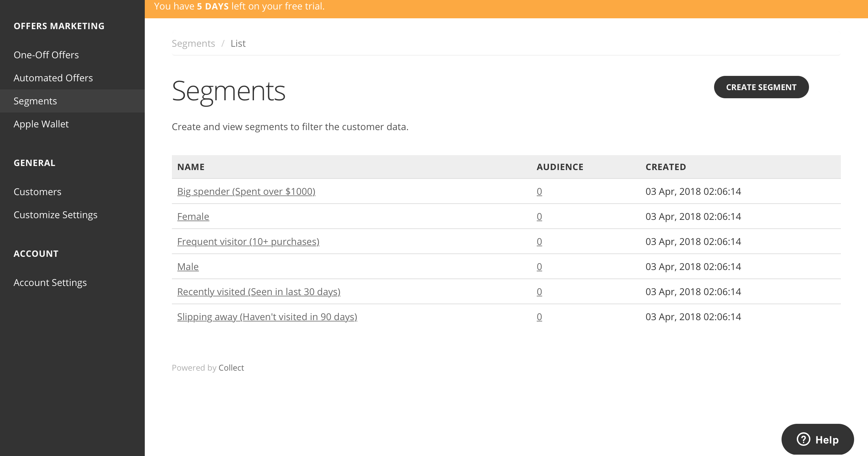Open the Female segment

pyautogui.click(x=193, y=216)
